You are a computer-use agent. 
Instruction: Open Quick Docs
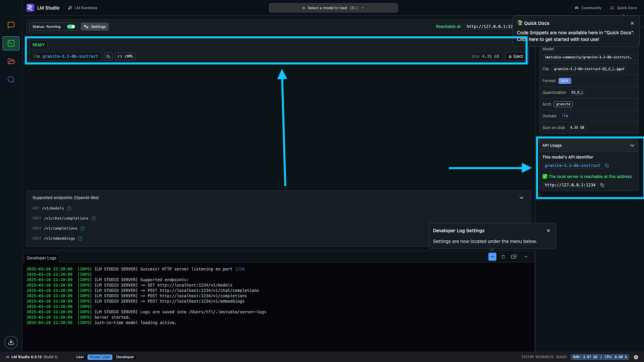[624, 8]
